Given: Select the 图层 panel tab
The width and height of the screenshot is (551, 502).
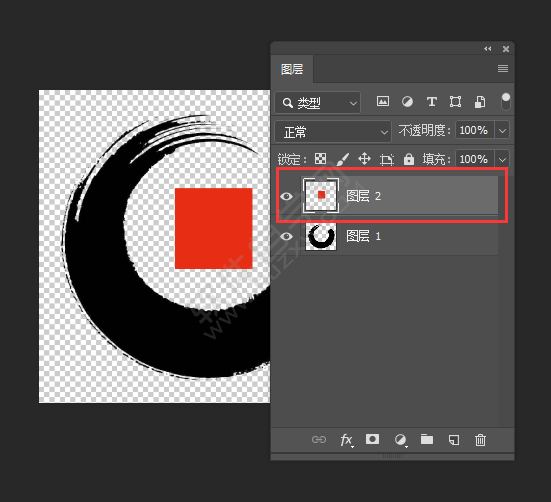Looking at the screenshot, I should tap(292, 69).
